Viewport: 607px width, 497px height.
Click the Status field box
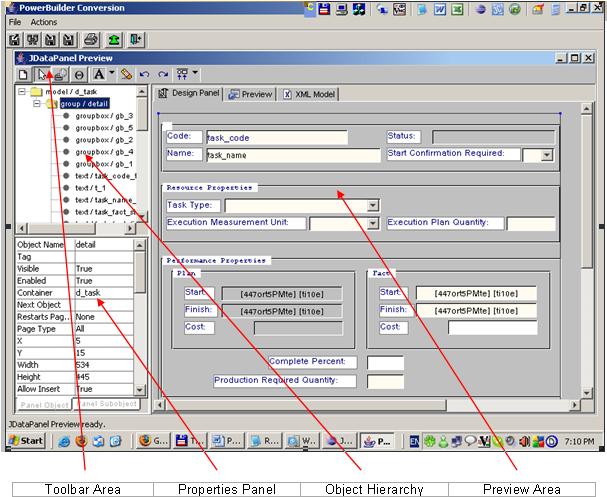pos(493,137)
